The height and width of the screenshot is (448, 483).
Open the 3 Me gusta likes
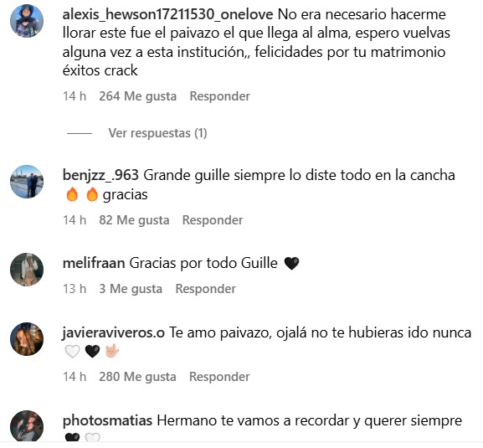(131, 289)
